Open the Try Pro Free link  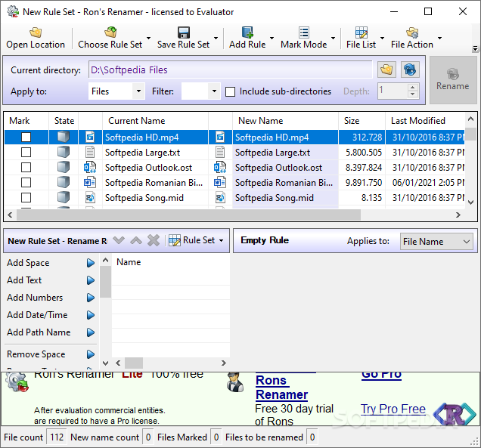393,409
